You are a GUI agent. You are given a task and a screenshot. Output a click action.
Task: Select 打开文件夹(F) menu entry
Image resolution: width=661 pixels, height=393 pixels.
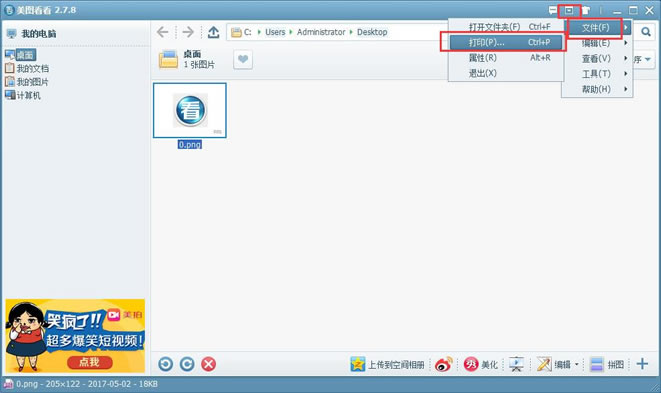coord(505,27)
